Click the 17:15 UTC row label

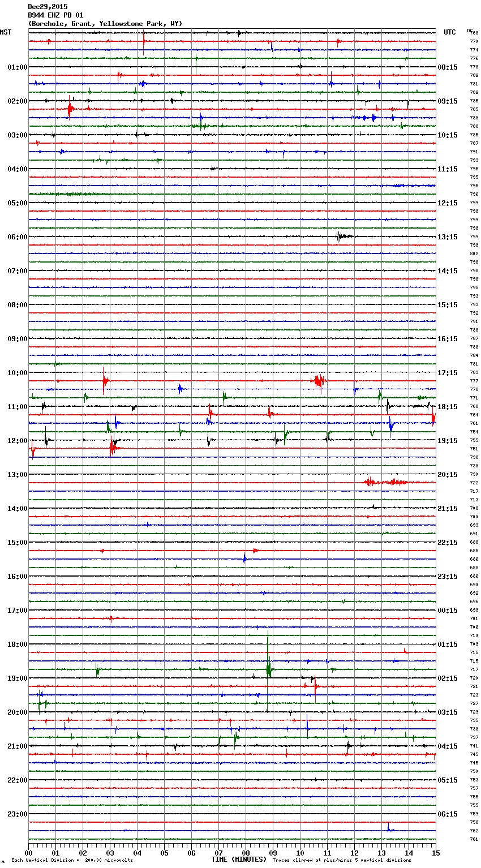click(448, 373)
